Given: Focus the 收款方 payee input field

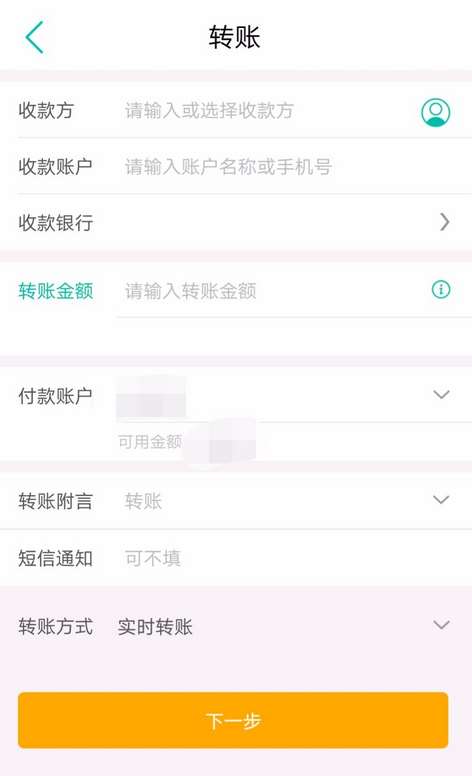Looking at the screenshot, I should coord(267,110).
